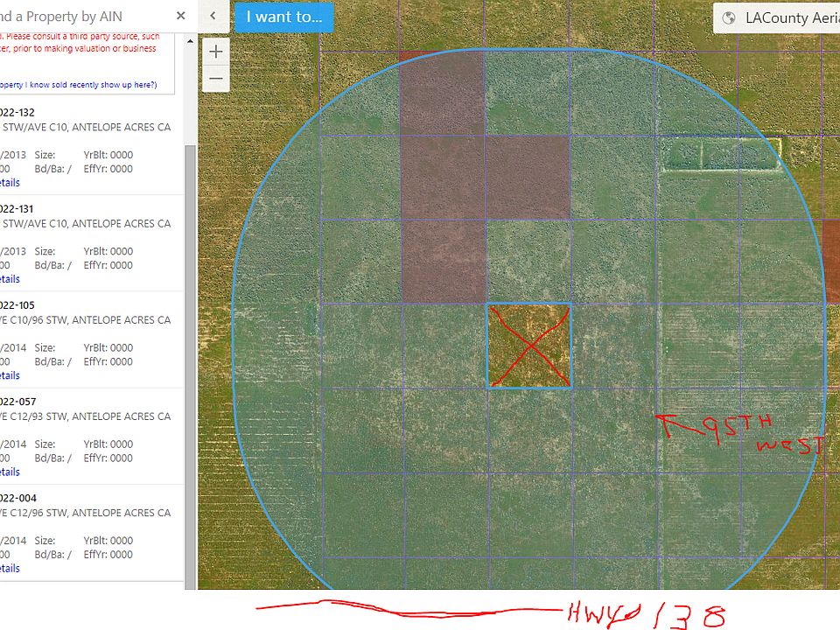Open Details link for parcel ending 022-004

[9, 568]
